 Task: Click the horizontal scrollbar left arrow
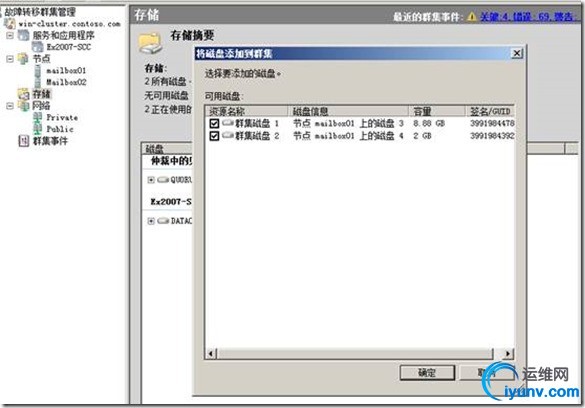[211, 353]
